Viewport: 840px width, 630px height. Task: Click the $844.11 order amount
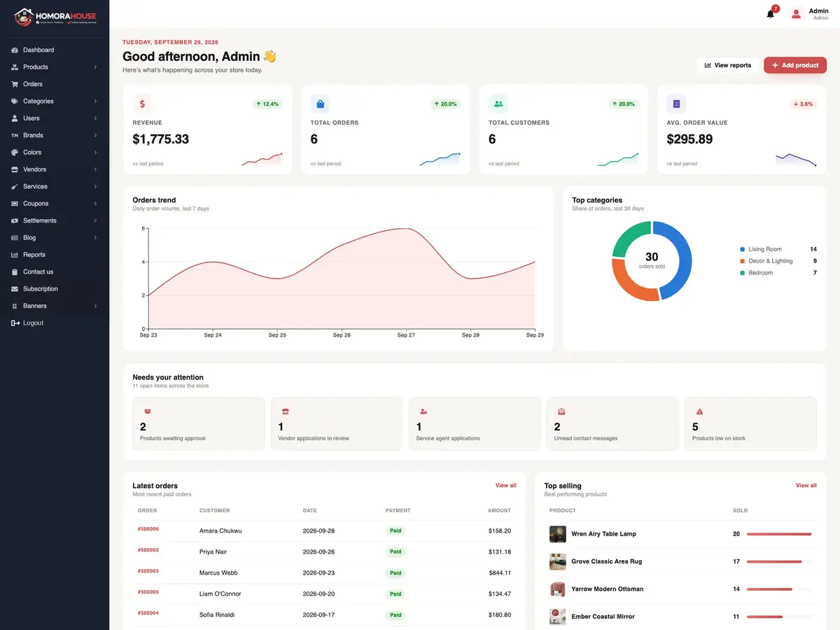coord(500,573)
